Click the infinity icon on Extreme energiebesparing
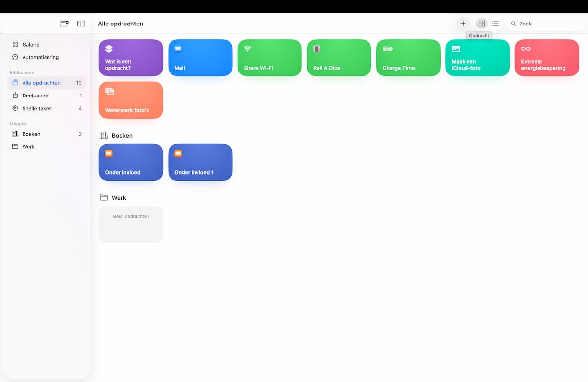588x382 pixels. click(x=525, y=49)
